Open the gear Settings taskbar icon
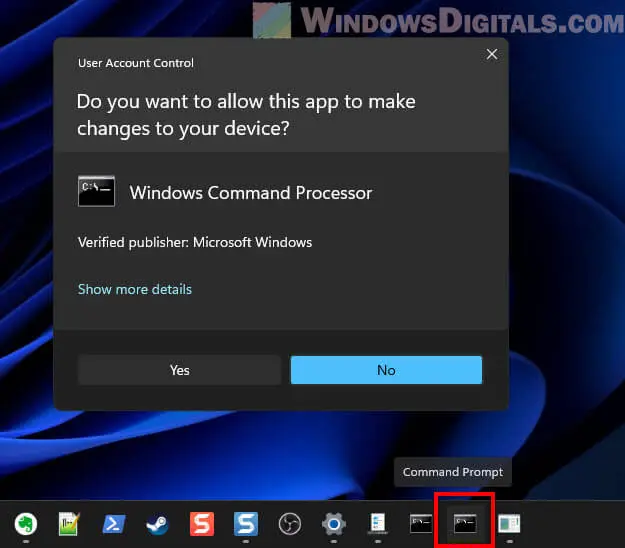The width and height of the screenshot is (625, 548). coord(334,523)
